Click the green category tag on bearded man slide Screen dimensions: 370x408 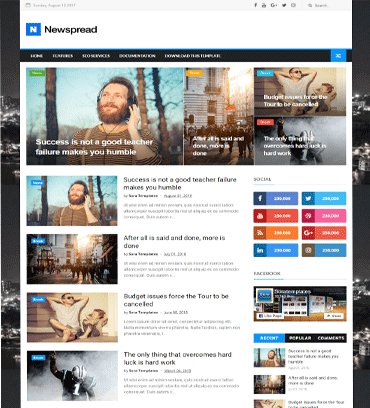tap(37, 73)
